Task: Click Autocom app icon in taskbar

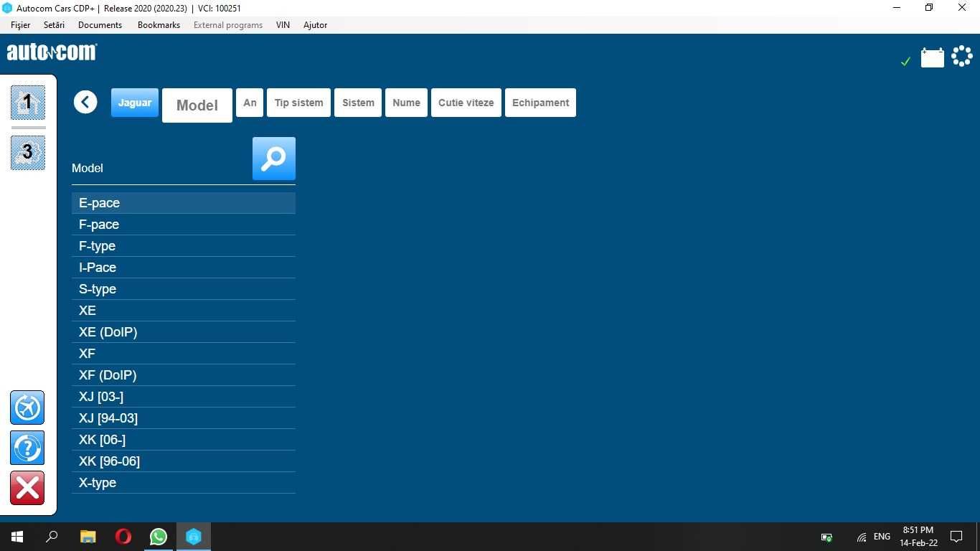Action: [x=194, y=537]
